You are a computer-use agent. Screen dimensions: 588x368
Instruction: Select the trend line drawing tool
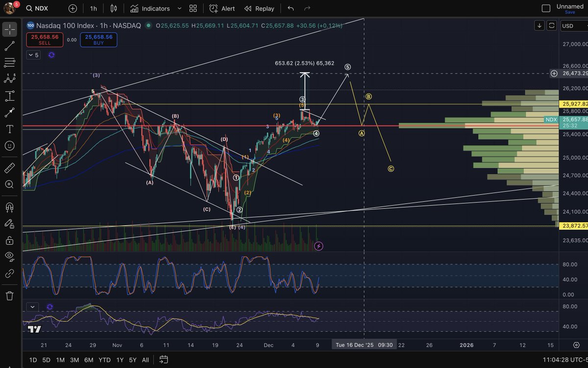[9, 46]
